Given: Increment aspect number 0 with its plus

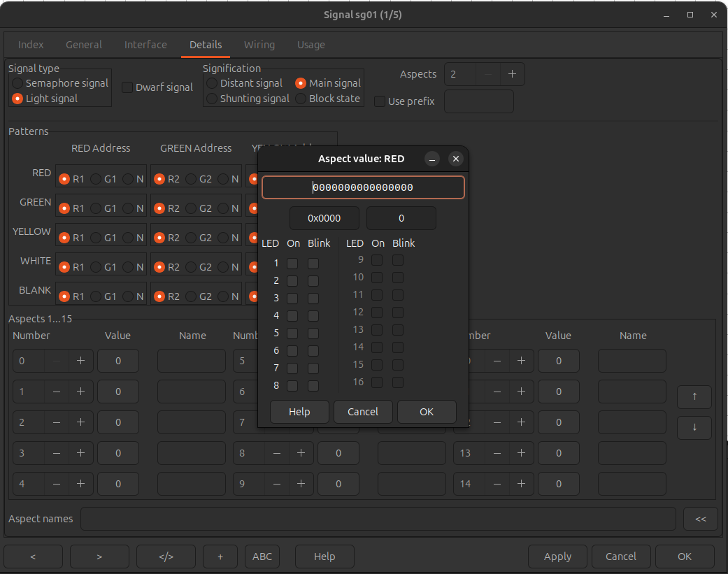Looking at the screenshot, I should 80,361.
